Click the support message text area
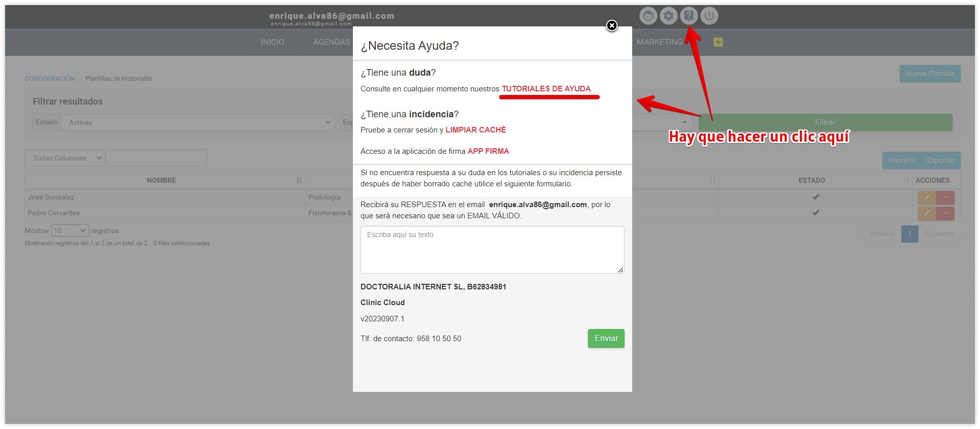This screenshot has height=429, width=980. (x=492, y=249)
